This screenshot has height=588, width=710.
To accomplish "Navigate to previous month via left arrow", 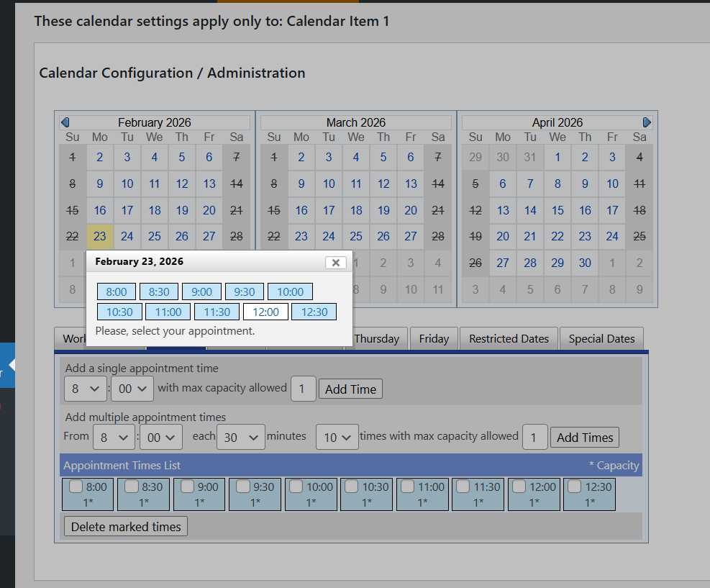I will tap(64, 122).
